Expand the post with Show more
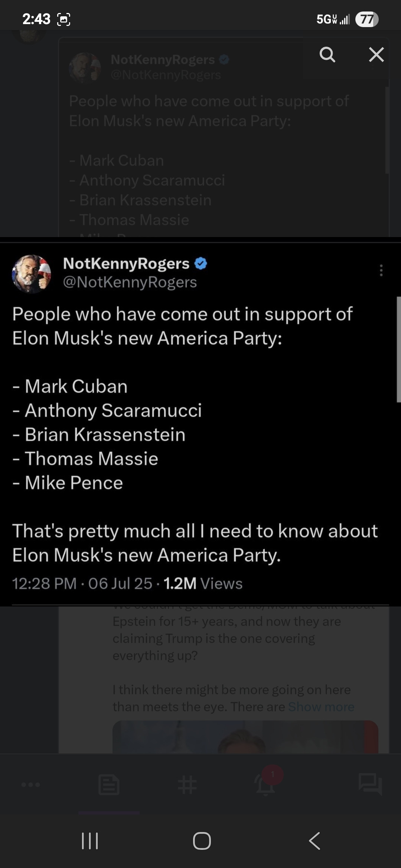 321,707
